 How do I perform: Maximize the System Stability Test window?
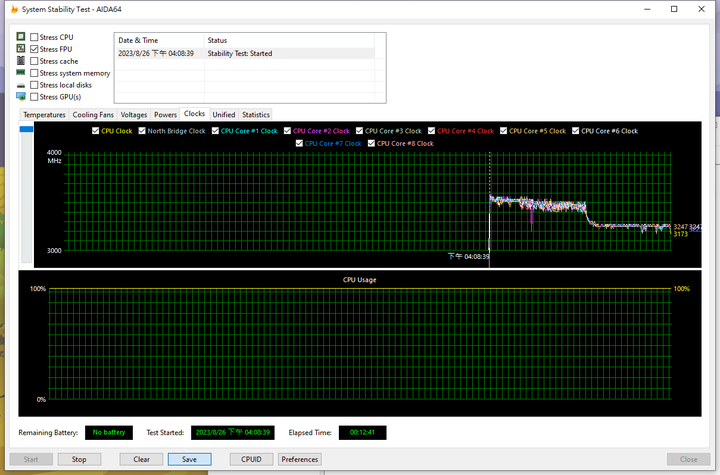[x=674, y=9]
